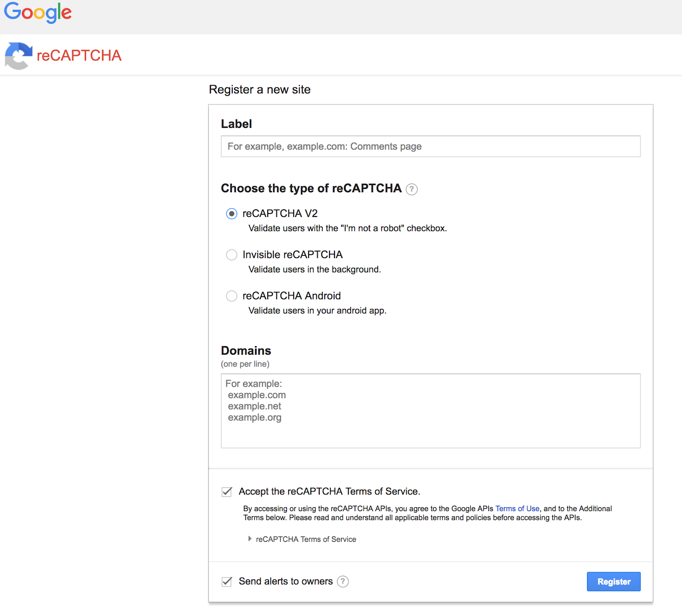Expand the reCAPTCHA Terms of Service section
The image size is (682, 616).
click(305, 539)
